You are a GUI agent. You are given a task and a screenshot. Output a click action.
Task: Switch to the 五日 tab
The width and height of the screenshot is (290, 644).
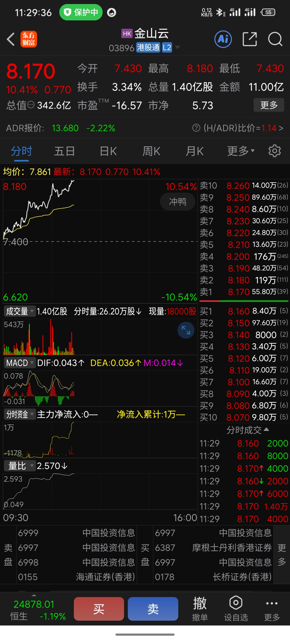tap(64, 151)
